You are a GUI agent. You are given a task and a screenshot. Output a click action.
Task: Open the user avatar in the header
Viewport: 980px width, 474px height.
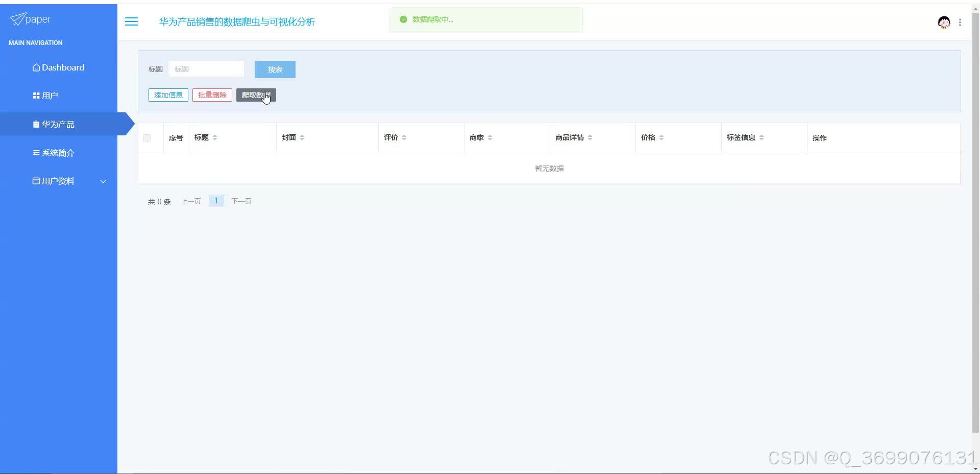(x=944, y=22)
